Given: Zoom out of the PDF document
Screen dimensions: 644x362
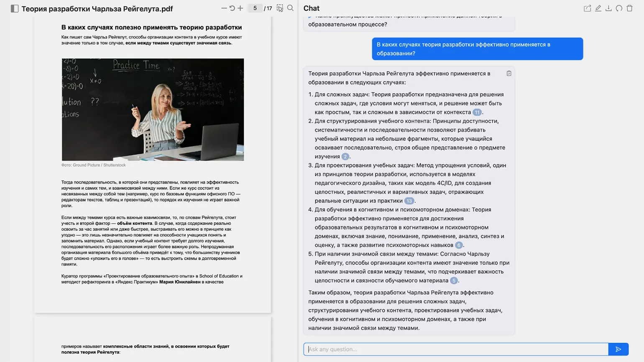Looking at the screenshot, I should [224, 8].
